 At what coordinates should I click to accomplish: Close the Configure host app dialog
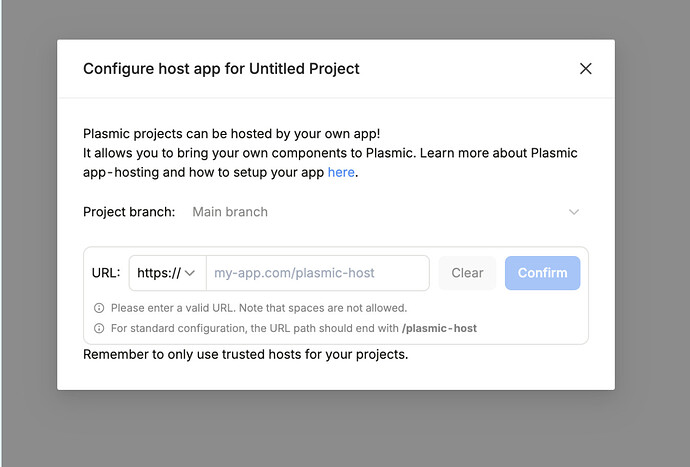(x=586, y=69)
